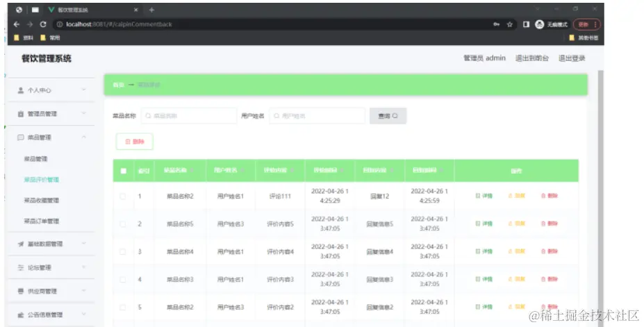Check the checkbox for row 1
The height and width of the screenshot is (327, 644).
pyautogui.click(x=122, y=196)
